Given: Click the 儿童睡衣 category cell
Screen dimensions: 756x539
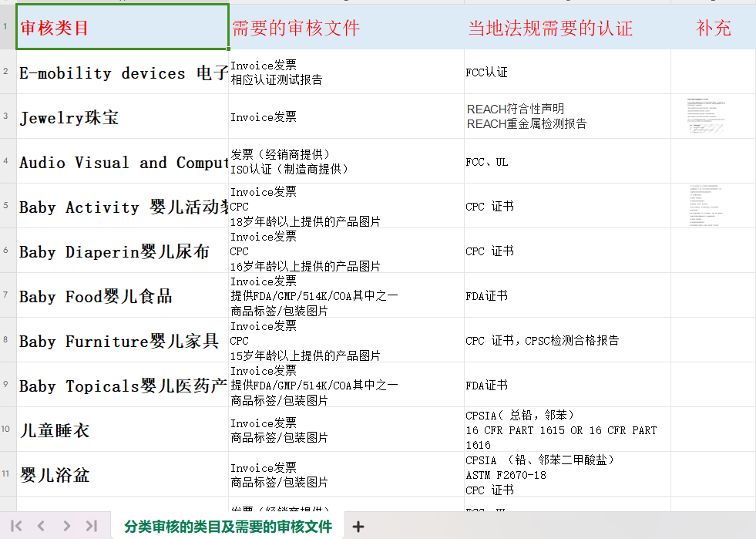Looking at the screenshot, I should [x=123, y=430].
